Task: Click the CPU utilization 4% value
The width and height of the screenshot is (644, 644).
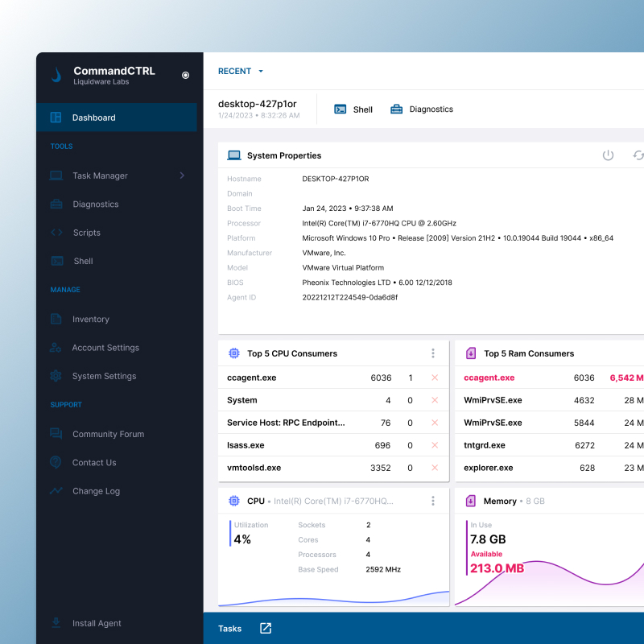Action: 242,539
